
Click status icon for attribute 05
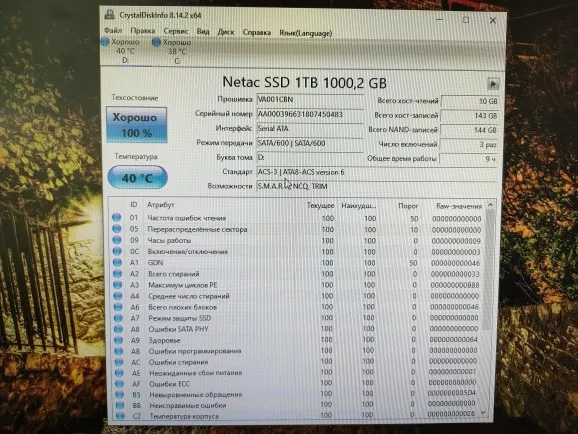click(117, 229)
